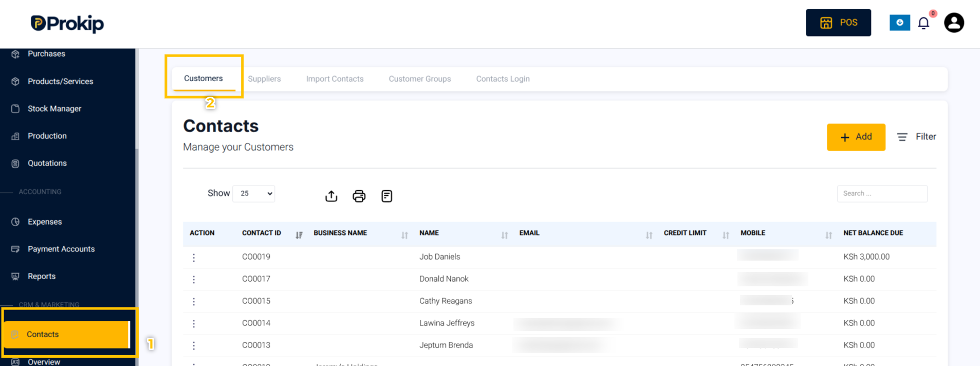Click the contacts Search field
Screen dimensions: 980x366
[882, 193]
